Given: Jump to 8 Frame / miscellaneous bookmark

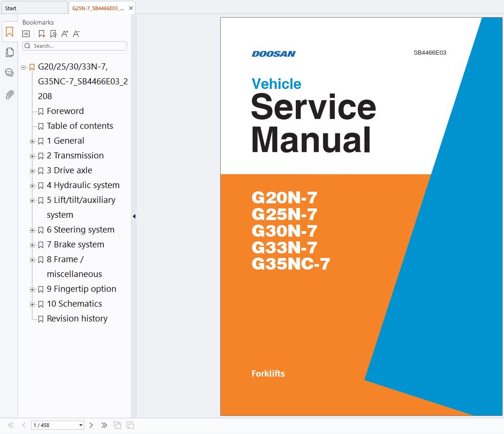Looking at the screenshot, I should [x=74, y=266].
